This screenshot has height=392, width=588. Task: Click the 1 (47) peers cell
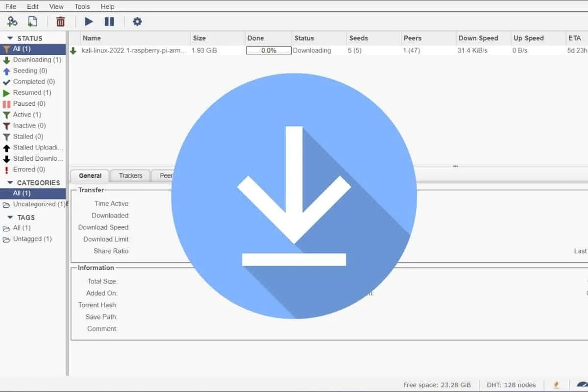pyautogui.click(x=412, y=50)
